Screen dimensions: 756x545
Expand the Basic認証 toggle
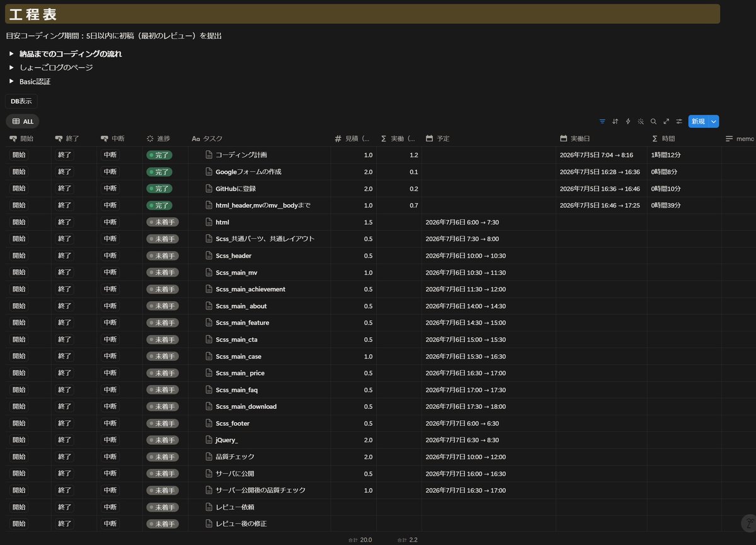coord(11,81)
